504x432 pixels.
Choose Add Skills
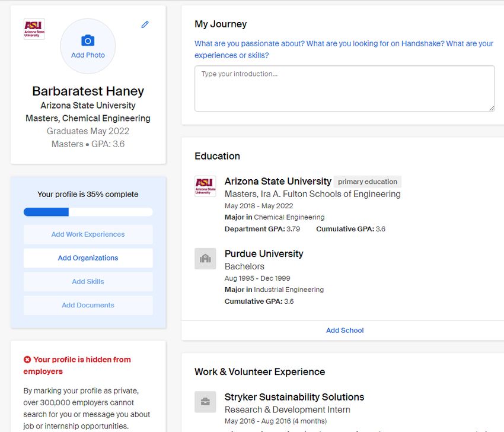point(88,281)
